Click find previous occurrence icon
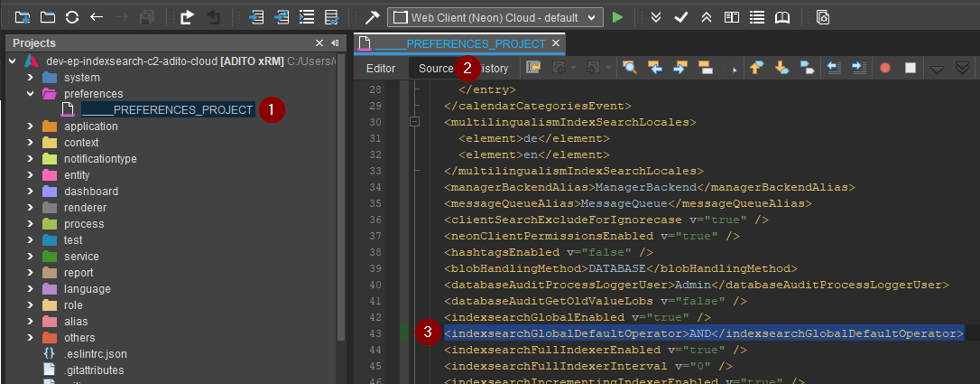 click(655, 68)
